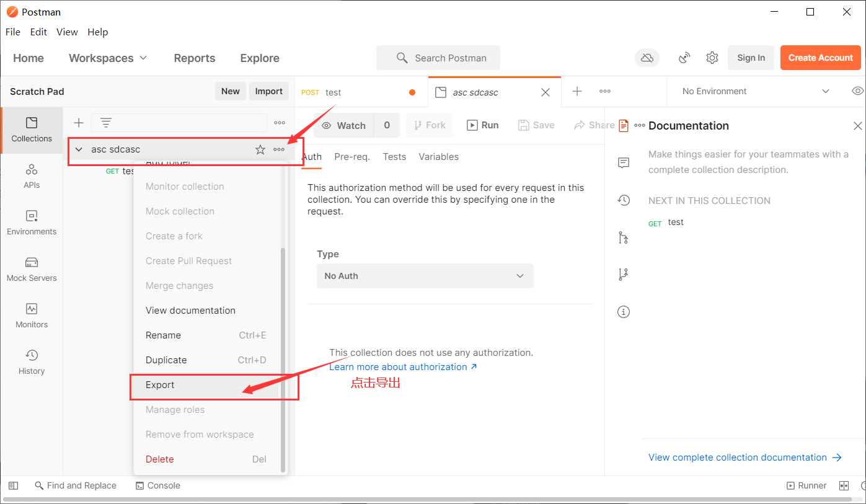This screenshot has height=504, width=866.
Task: Open the Comments icon in the right sidebar
Action: coord(624,163)
